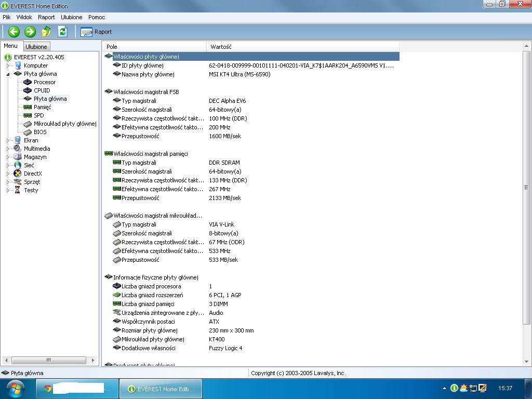532x399 pixels.
Task: Open the Ulubione menu in menu bar
Action: (x=71, y=17)
